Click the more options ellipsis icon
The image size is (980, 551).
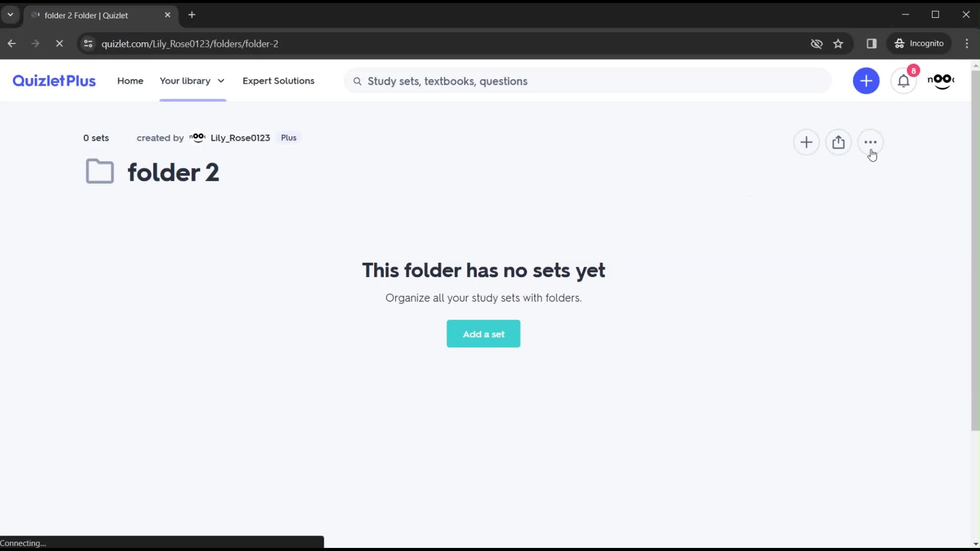[x=870, y=143]
